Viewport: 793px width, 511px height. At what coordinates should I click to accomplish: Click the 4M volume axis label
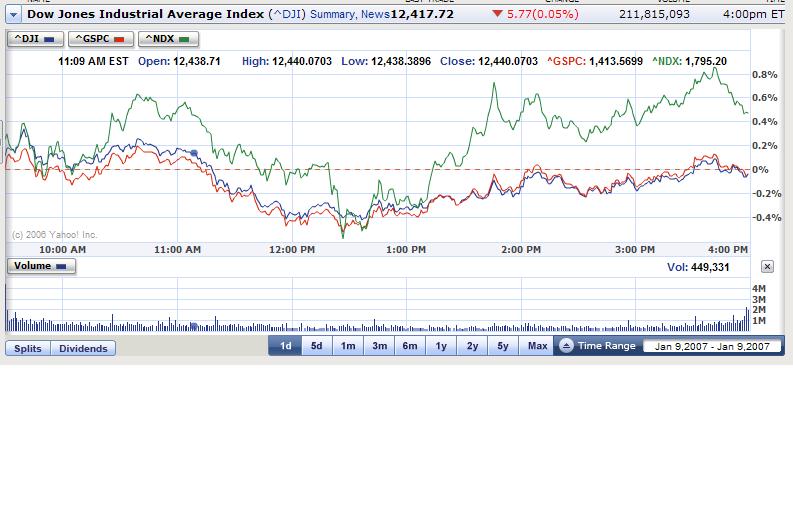(x=759, y=288)
